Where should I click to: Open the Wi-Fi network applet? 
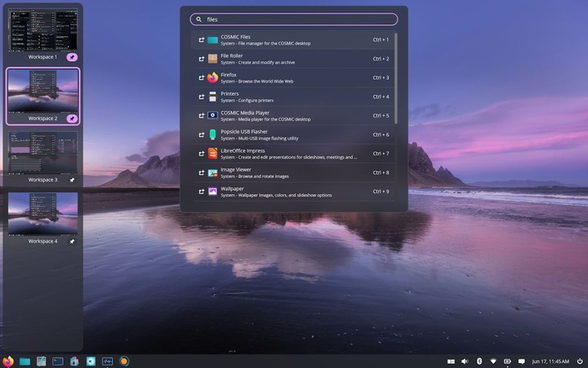[493, 361]
